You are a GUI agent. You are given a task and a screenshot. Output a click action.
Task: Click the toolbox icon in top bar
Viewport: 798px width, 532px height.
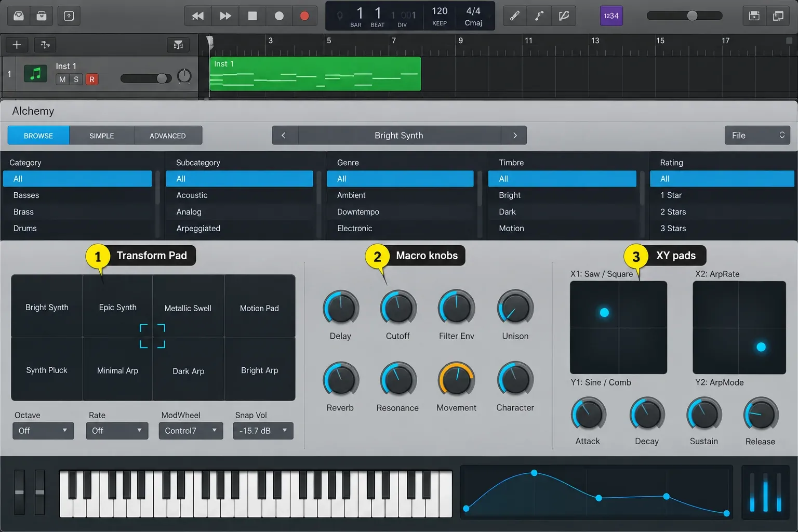42,16
